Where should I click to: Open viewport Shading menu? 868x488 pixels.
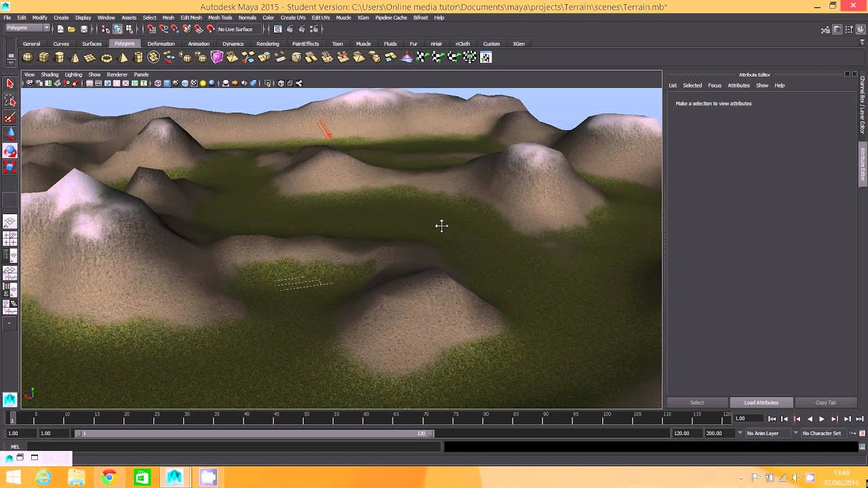click(50, 75)
